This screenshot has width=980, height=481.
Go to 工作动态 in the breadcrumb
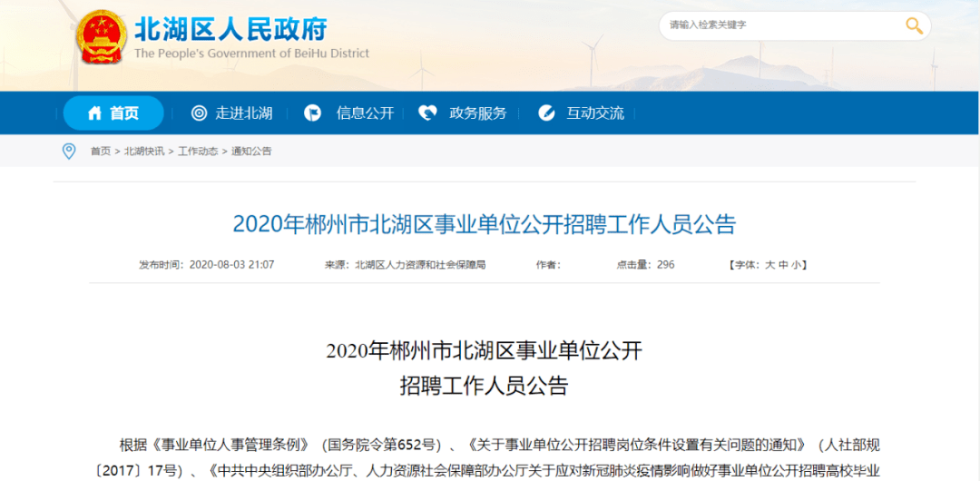click(x=198, y=152)
